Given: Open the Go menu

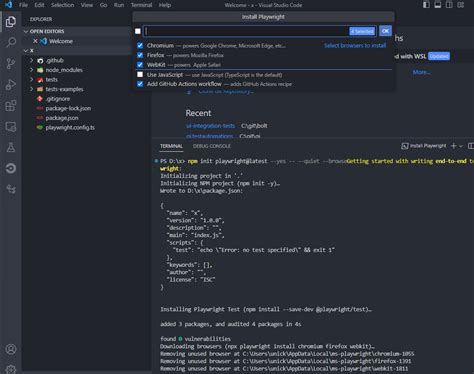Looking at the screenshot, I should pos(103,5).
